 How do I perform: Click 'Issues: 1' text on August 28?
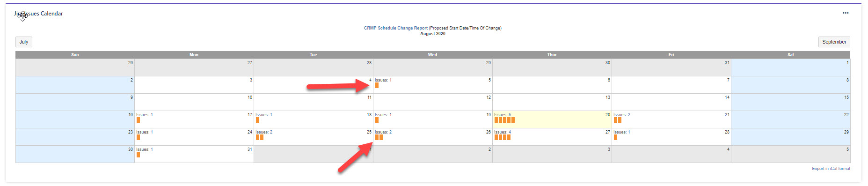[622, 132]
